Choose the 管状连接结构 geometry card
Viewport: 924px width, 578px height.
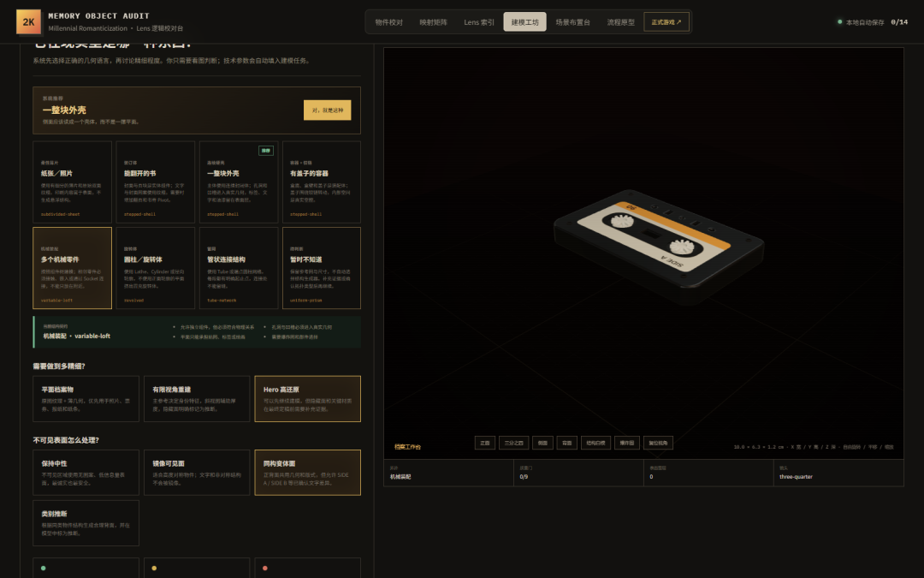(x=239, y=268)
